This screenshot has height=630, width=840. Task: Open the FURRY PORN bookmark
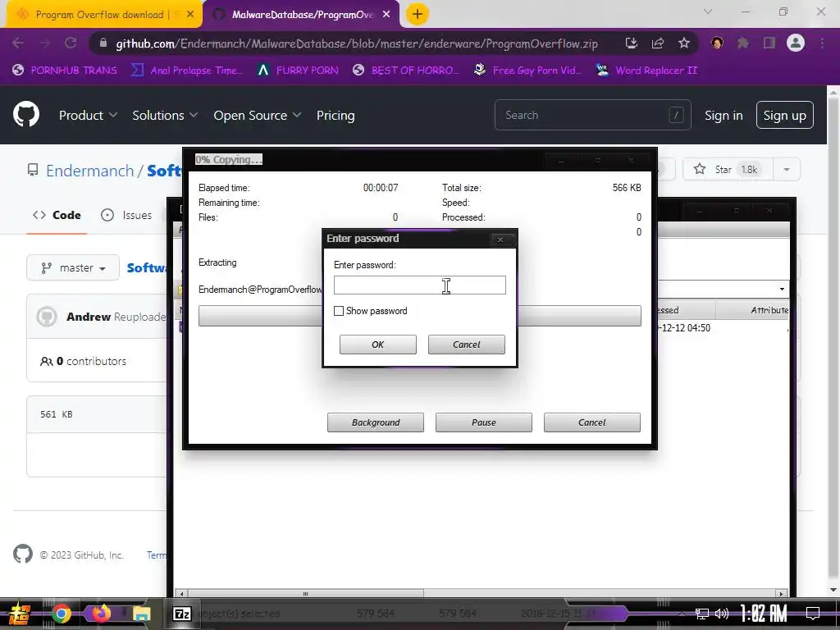coord(298,71)
